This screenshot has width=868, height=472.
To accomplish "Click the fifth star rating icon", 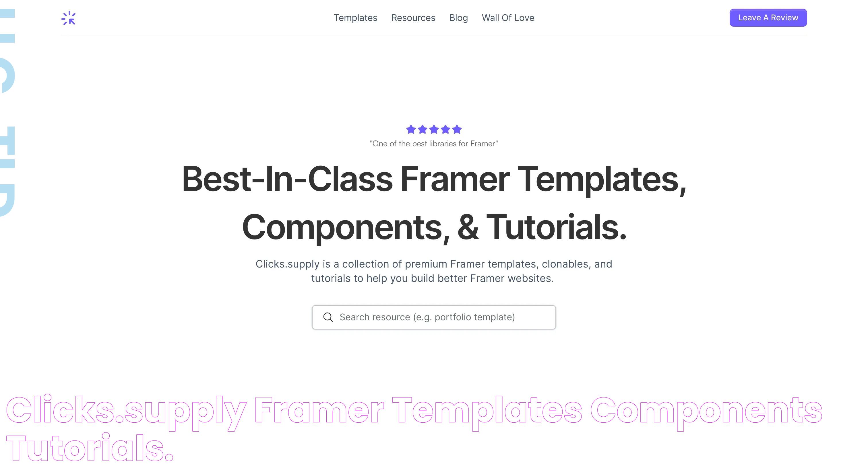I will [x=457, y=129].
